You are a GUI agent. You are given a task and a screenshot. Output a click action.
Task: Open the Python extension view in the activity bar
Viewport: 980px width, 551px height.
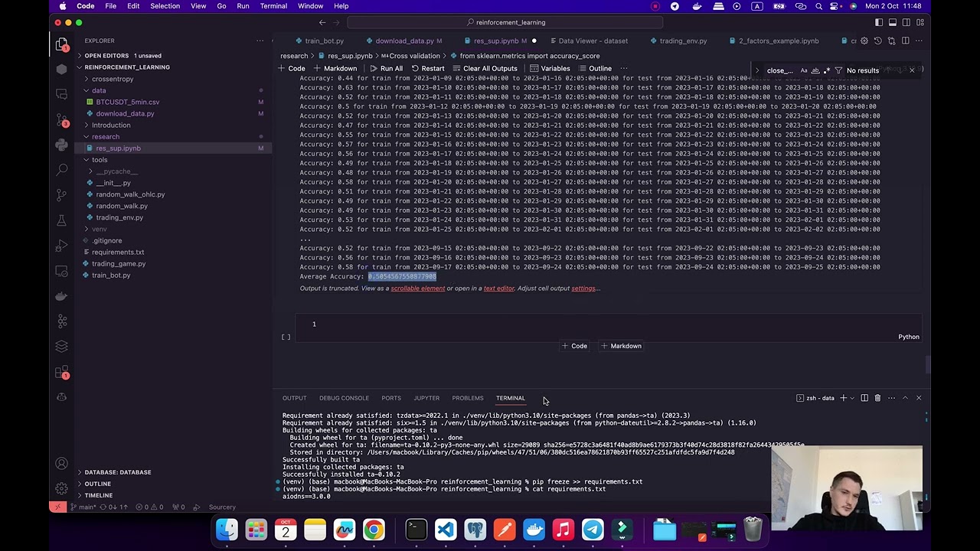tap(62, 145)
